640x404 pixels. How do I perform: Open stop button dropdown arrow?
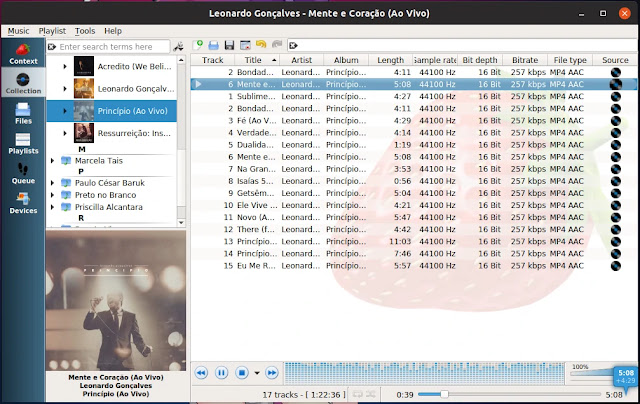coord(257,373)
